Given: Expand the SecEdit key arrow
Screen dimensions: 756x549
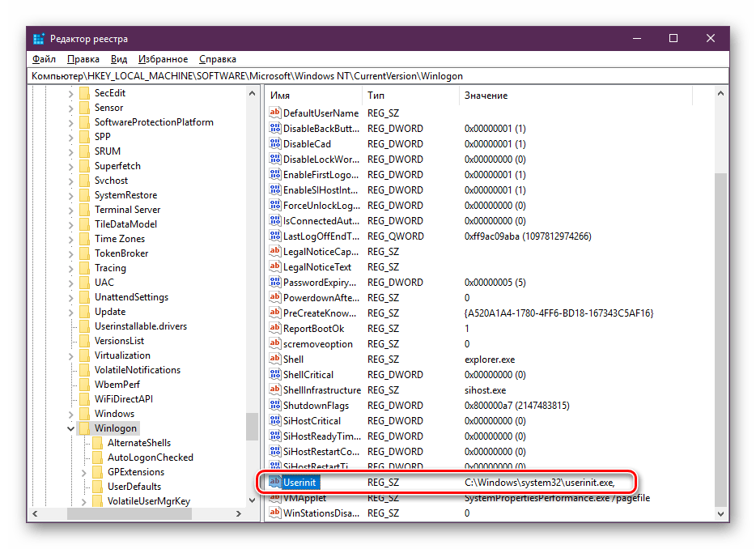Looking at the screenshot, I should 70,93.
